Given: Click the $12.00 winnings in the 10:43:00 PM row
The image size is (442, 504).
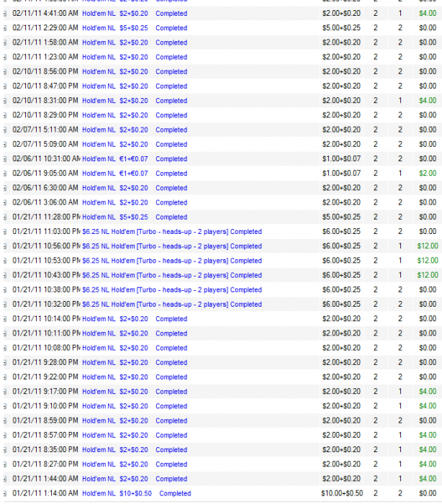Looking at the screenshot, I should [x=428, y=275].
